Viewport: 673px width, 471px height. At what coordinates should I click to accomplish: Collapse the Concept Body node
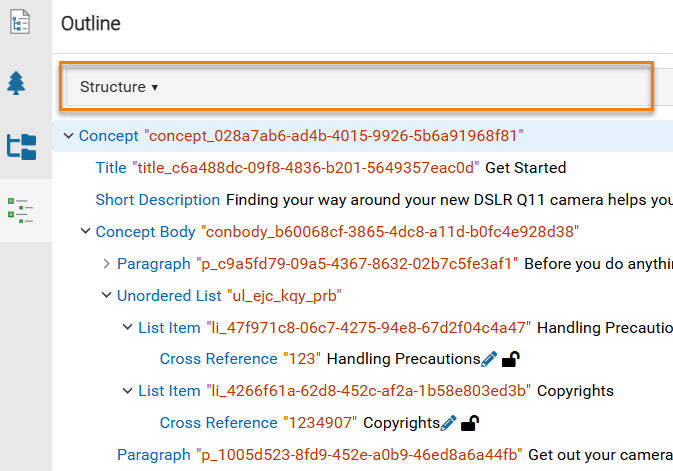85,232
